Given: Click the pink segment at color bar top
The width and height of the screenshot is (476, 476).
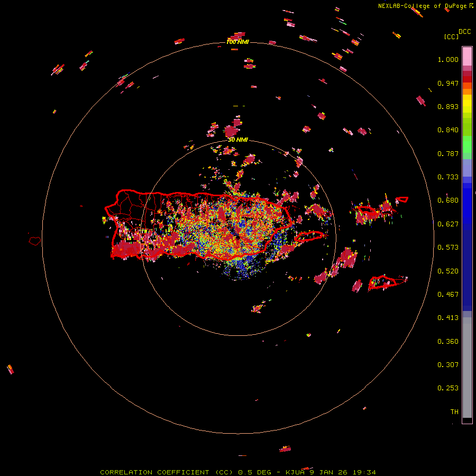Looking at the screenshot, I should tap(467, 57).
